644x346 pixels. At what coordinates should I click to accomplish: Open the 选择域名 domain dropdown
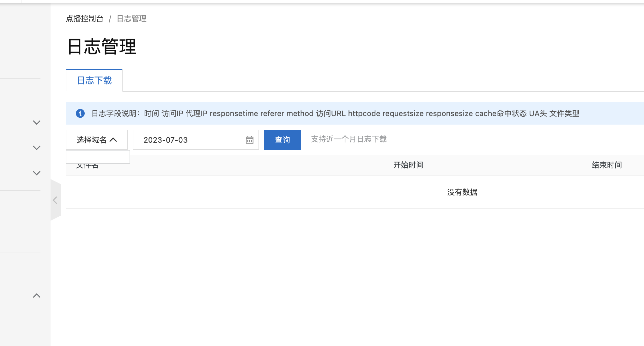click(x=97, y=140)
